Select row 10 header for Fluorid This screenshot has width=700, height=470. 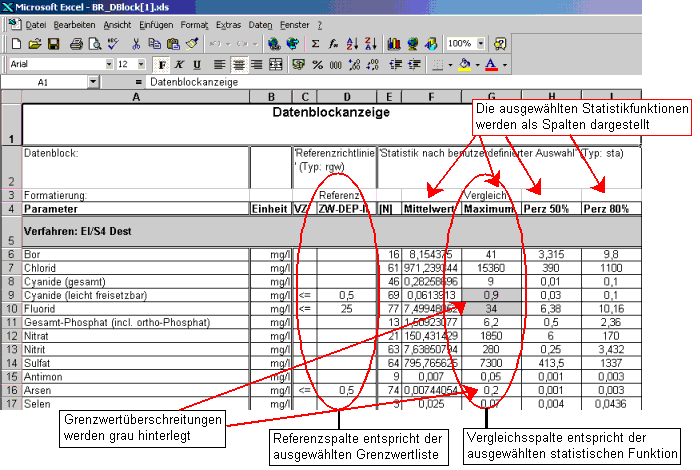(x=10, y=310)
